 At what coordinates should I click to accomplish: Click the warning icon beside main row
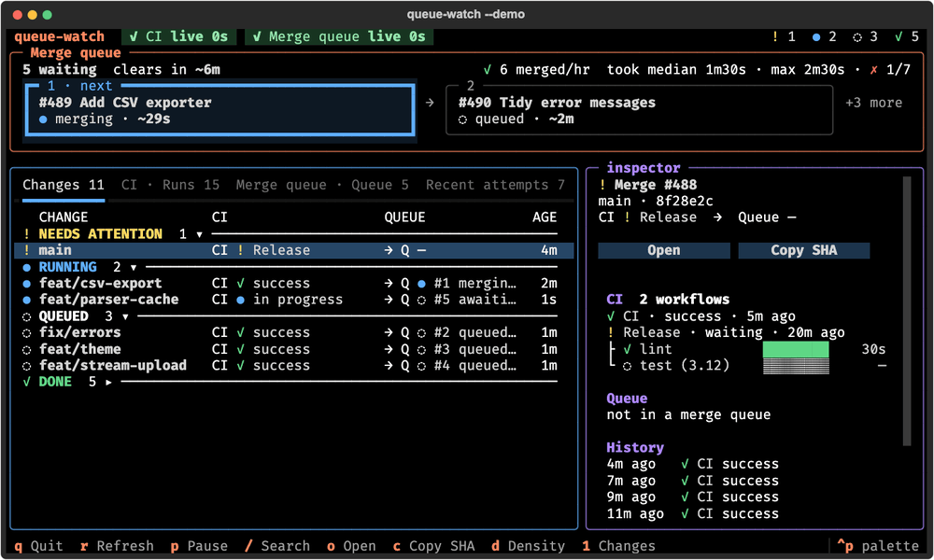27,250
